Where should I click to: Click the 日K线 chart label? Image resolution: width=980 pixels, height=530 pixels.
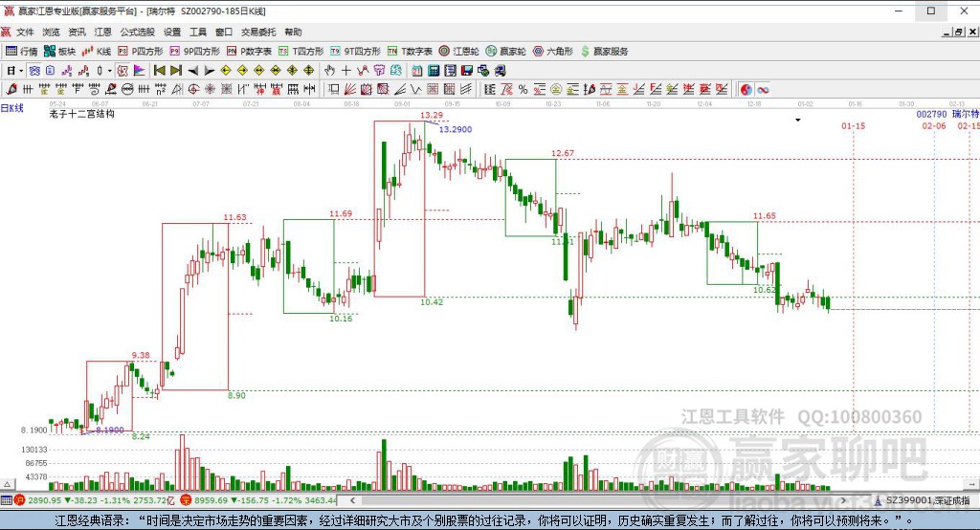coord(11,108)
